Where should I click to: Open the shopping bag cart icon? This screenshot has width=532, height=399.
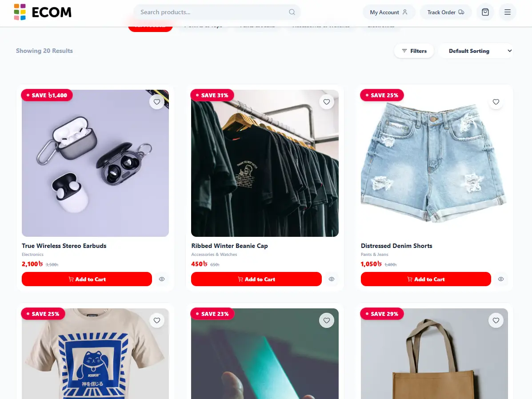coord(485,12)
